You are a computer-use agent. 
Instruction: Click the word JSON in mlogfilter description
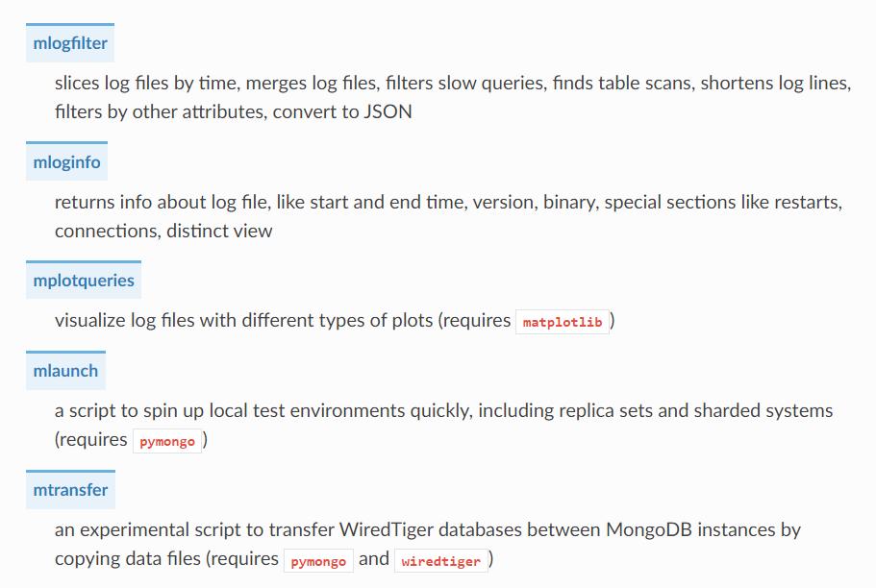(x=388, y=111)
